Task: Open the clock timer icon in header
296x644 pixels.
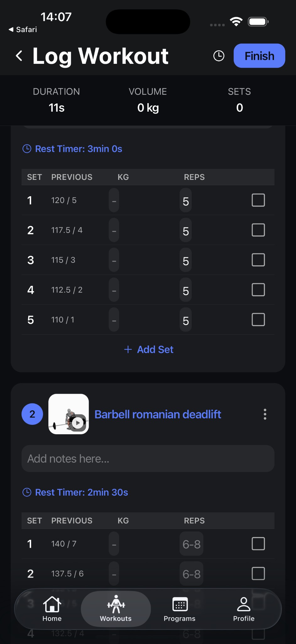Action: tap(219, 56)
